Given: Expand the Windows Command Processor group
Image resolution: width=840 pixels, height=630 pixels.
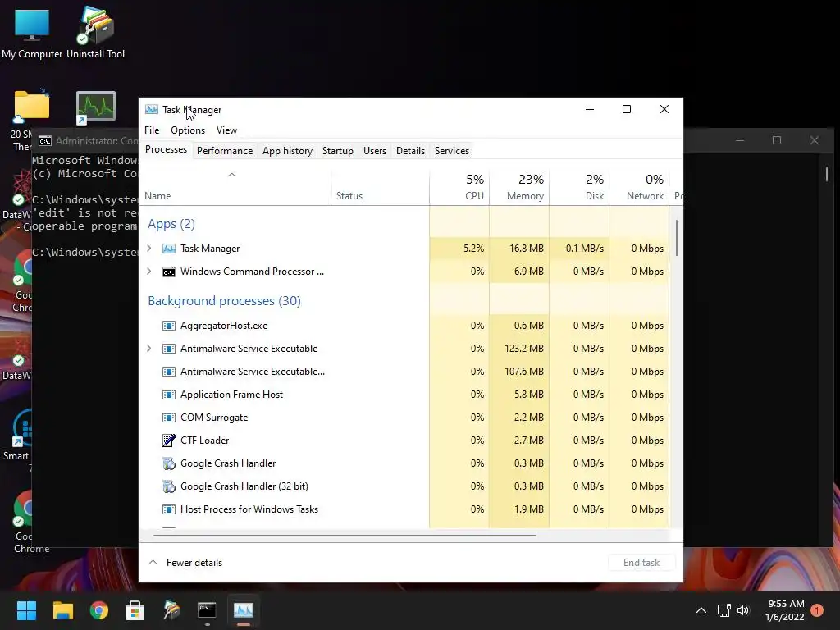Looking at the screenshot, I should tap(149, 272).
